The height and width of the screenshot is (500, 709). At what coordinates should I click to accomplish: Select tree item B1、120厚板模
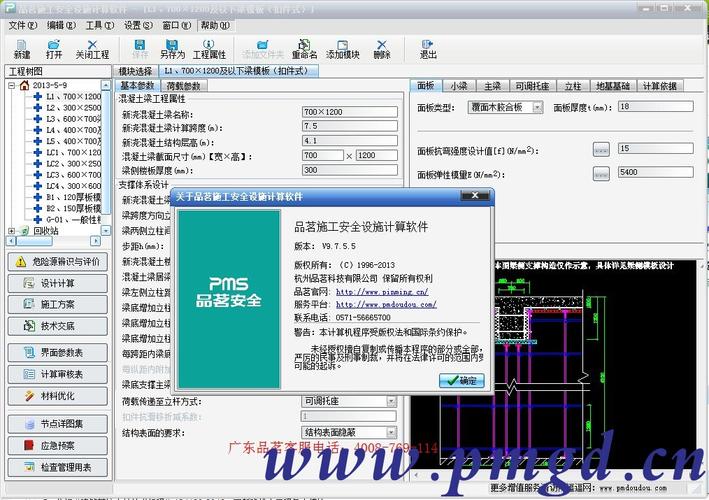(x=68, y=197)
